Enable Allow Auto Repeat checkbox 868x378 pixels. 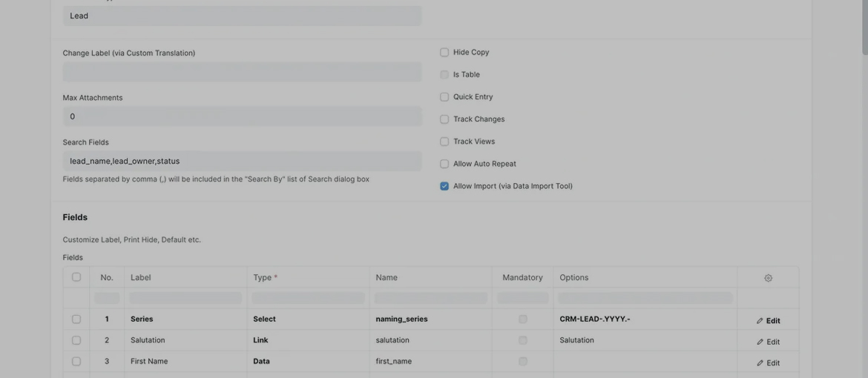(x=444, y=164)
